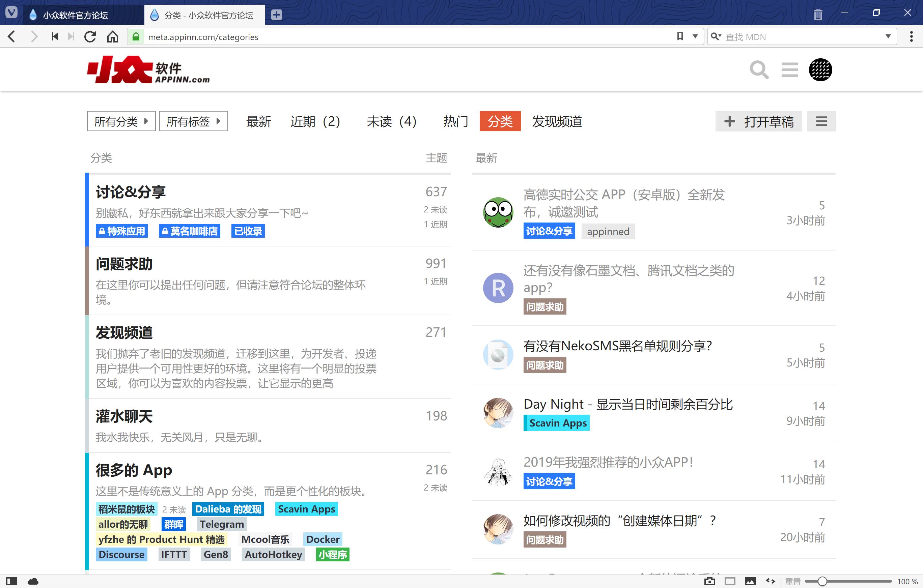This screenshot has height=588, width=923.
Task: Go to the home page
Action: click(113, 37)
